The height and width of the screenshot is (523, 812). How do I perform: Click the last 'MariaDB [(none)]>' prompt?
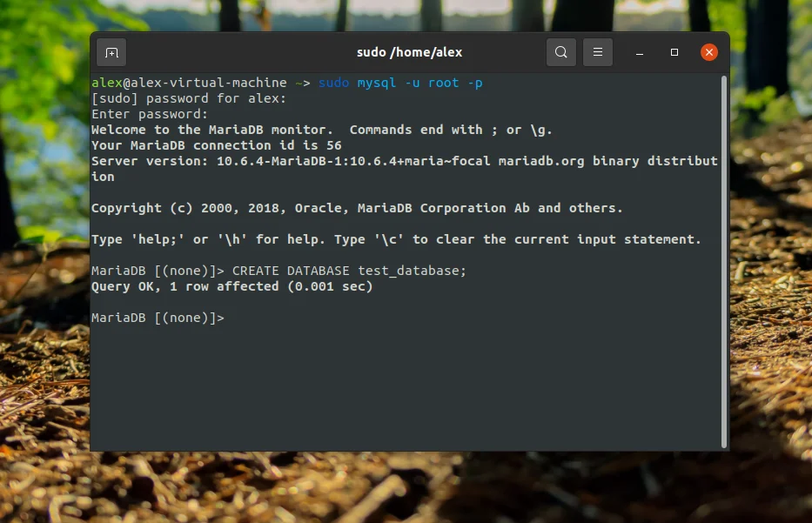[158, 318]
